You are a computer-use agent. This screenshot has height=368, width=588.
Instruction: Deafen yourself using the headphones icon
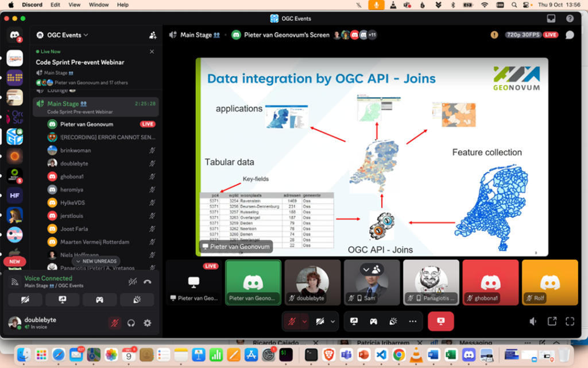point(131,324)
